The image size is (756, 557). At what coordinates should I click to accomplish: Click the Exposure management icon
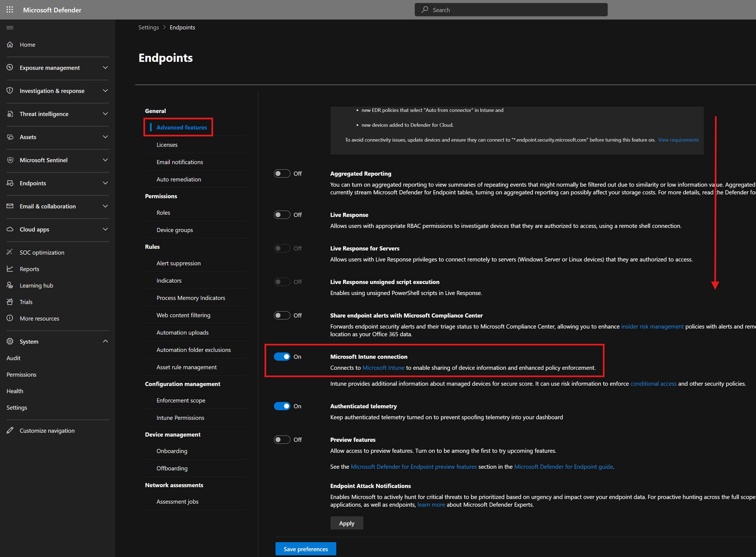[10, 67]
